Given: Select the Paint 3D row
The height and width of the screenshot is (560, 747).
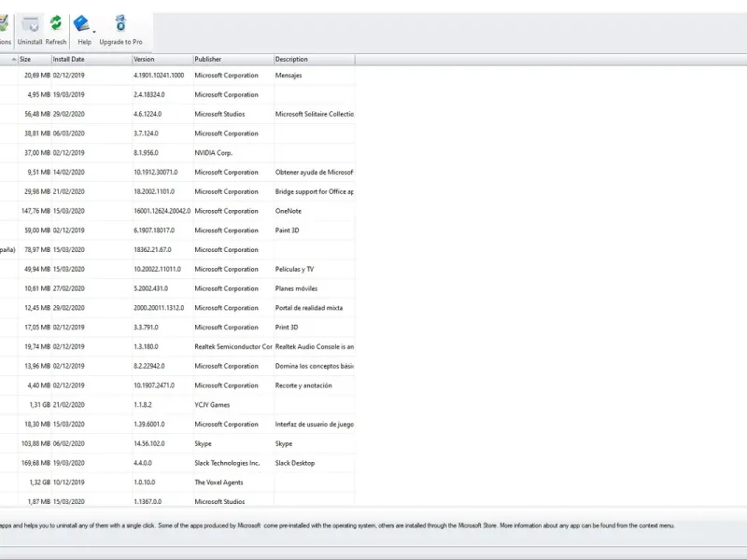Looking at the screenshot, I should coord(177,231).
